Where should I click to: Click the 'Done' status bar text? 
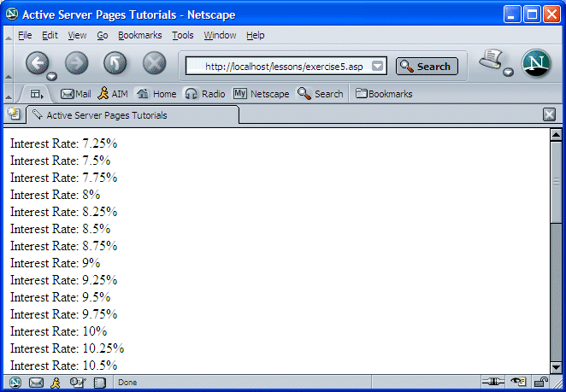point(127,383)
